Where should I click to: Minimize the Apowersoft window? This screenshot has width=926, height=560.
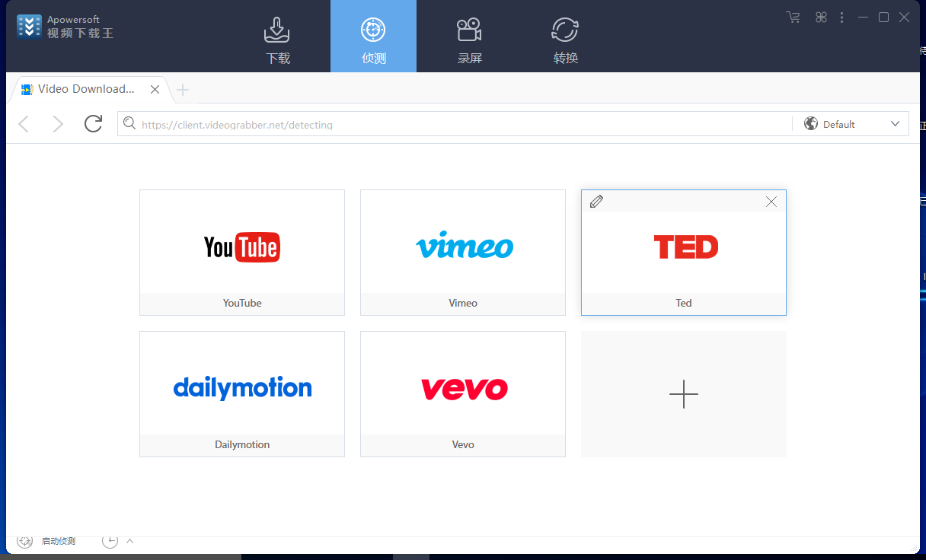[x=863, y=17]
